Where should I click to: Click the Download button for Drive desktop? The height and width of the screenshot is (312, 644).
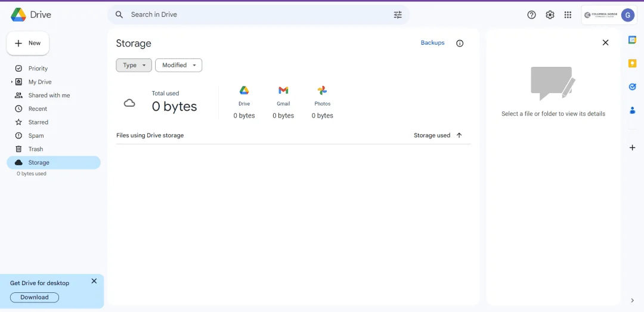(35, 297)
